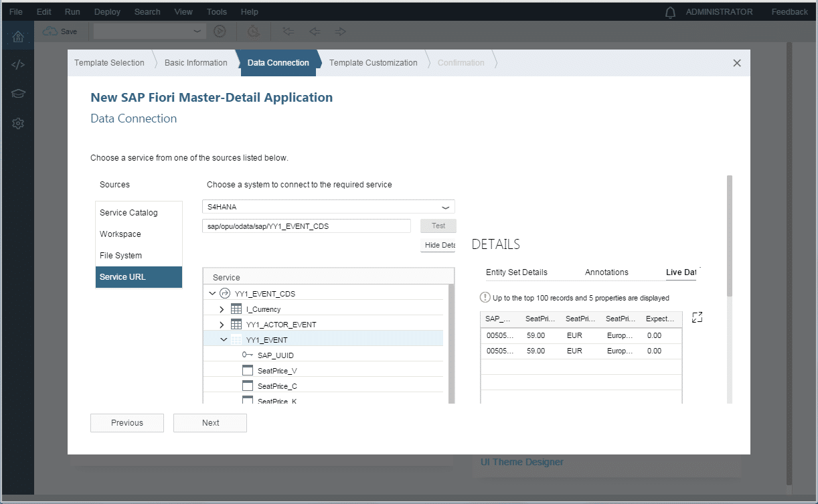
Task: Open the Deploy menu
Action: pyautogui.click(x=107, y=12)
